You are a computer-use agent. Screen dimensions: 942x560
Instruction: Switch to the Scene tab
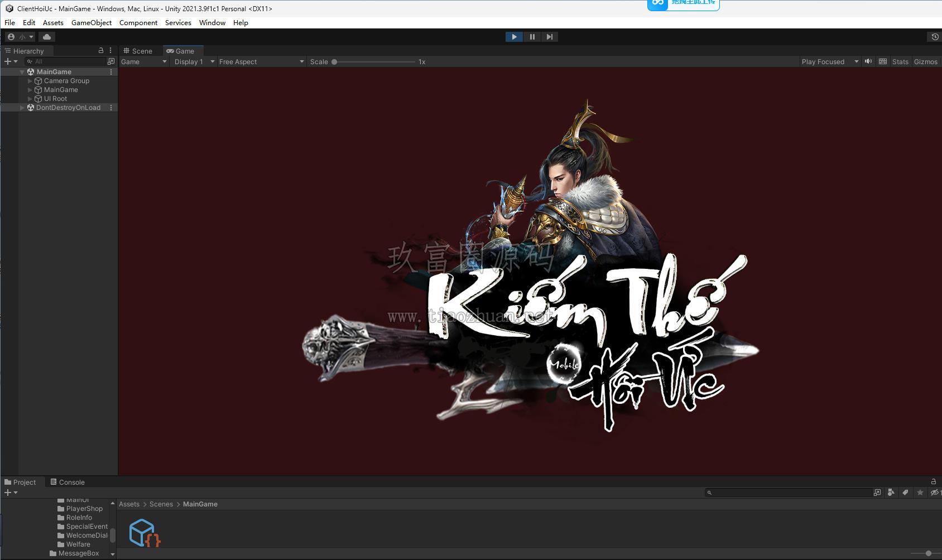click(x=138, y=51)
